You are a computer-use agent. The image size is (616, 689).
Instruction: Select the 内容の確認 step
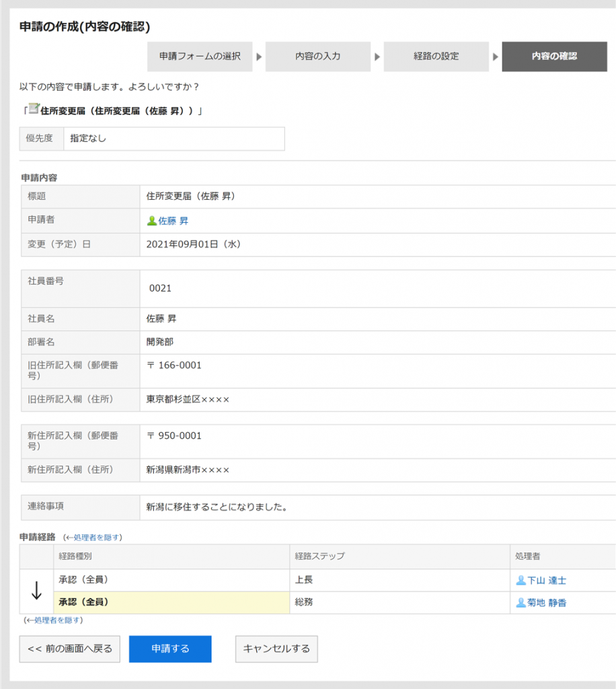[x=555, y=57]
